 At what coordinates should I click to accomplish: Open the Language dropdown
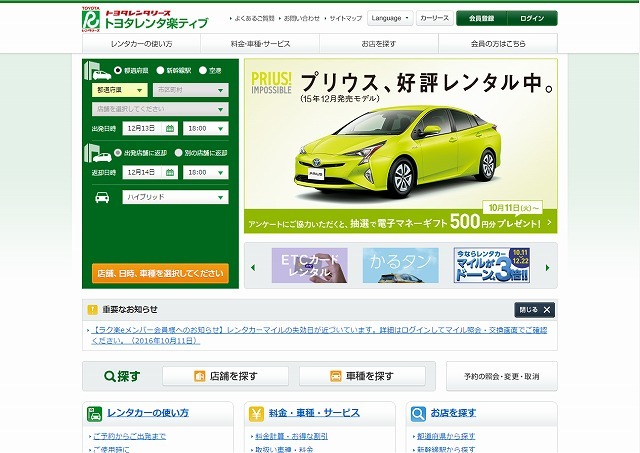(x=388, y=18)
